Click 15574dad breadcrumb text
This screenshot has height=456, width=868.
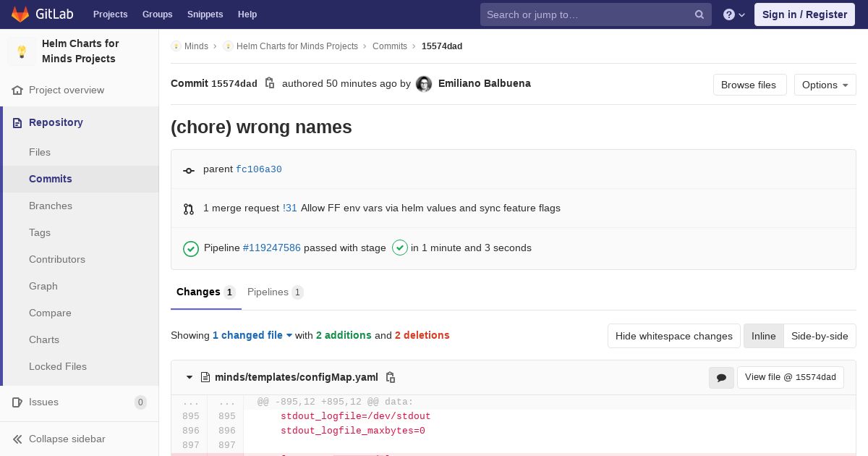pyautogui.click(x=442, y=46)
